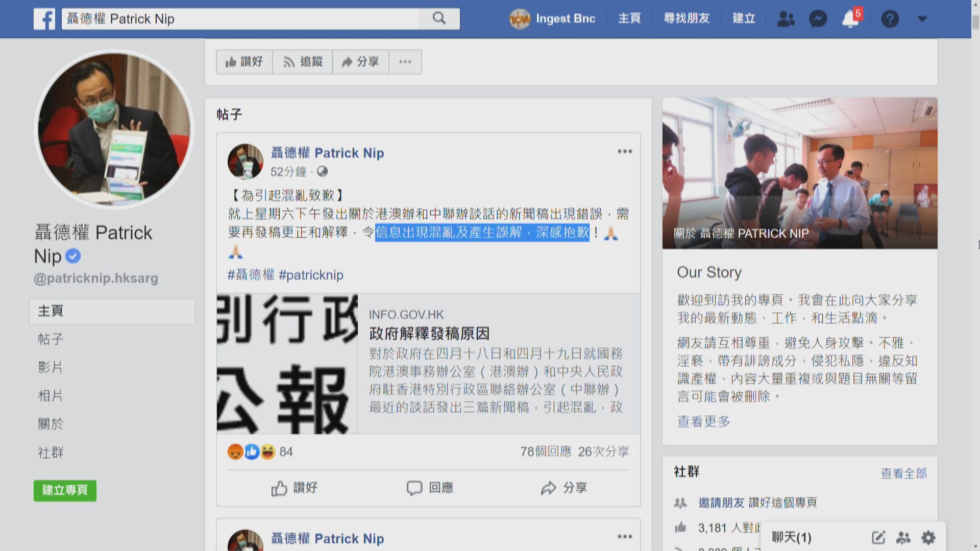Open notifications showing 5 alerts
Viewport: 980px width, 551px height.
tap(849, 19)
